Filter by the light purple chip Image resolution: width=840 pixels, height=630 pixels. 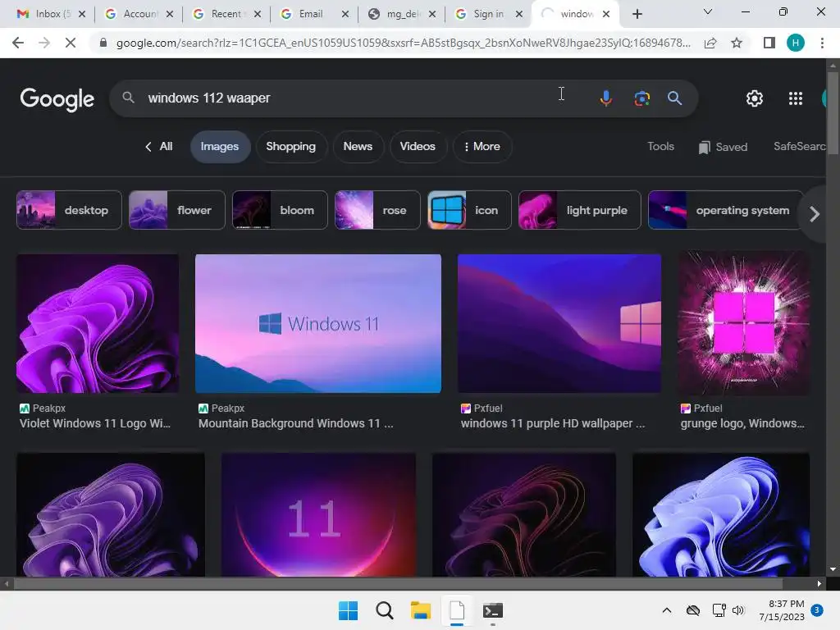tap(580, 210)
